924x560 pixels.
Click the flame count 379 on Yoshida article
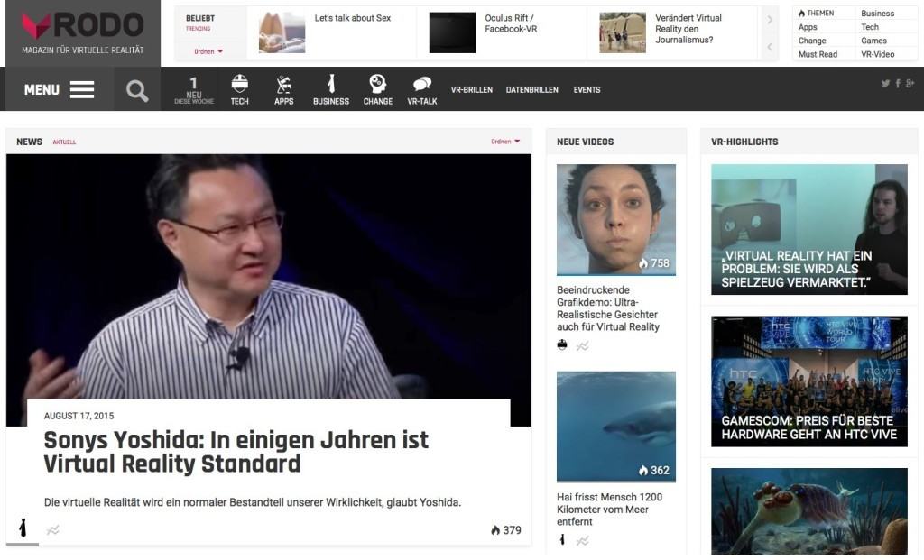coord(506,530)
